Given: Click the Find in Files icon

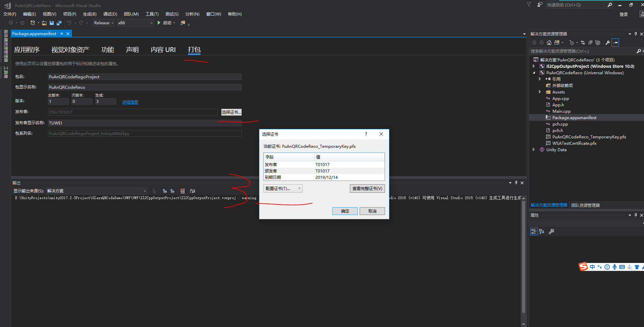Looking at the screenshot, I should 183,23.
